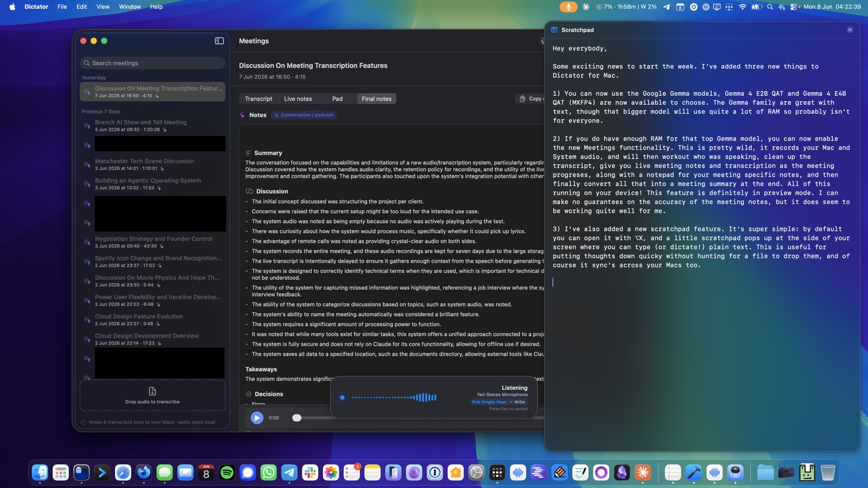Open the Help menu
This screenshot has width=868, height=488.
click(156, 7)
